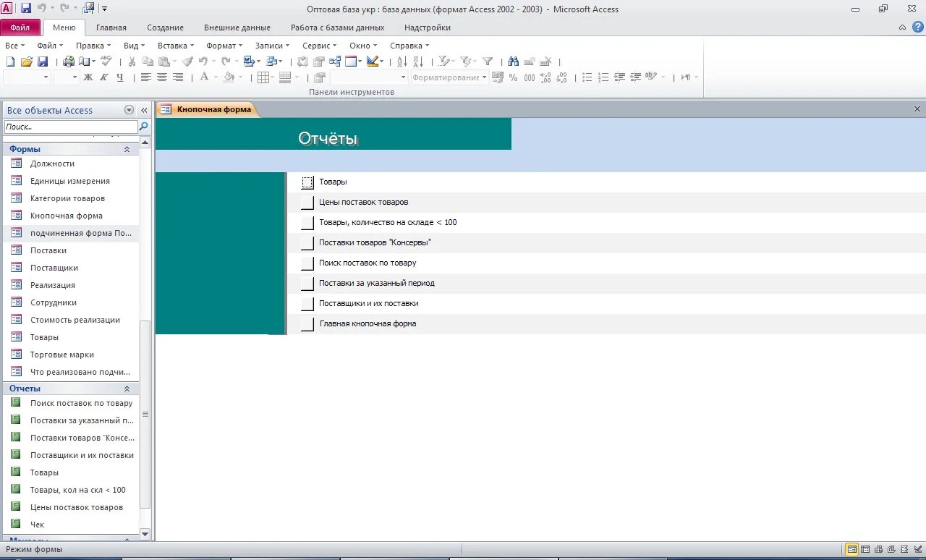Open the Файл backstage tab
This screenshot has width=926, height=560.
click(20, 27)
